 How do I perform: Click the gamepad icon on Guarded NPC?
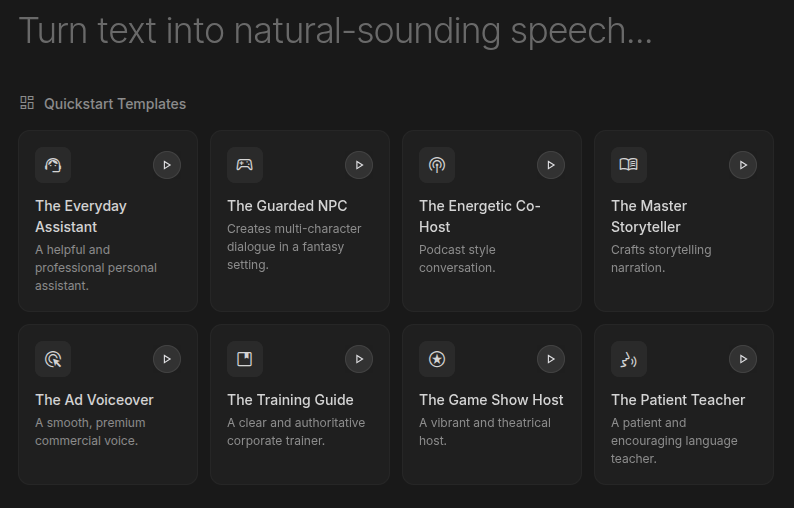(x=245, y=165)
